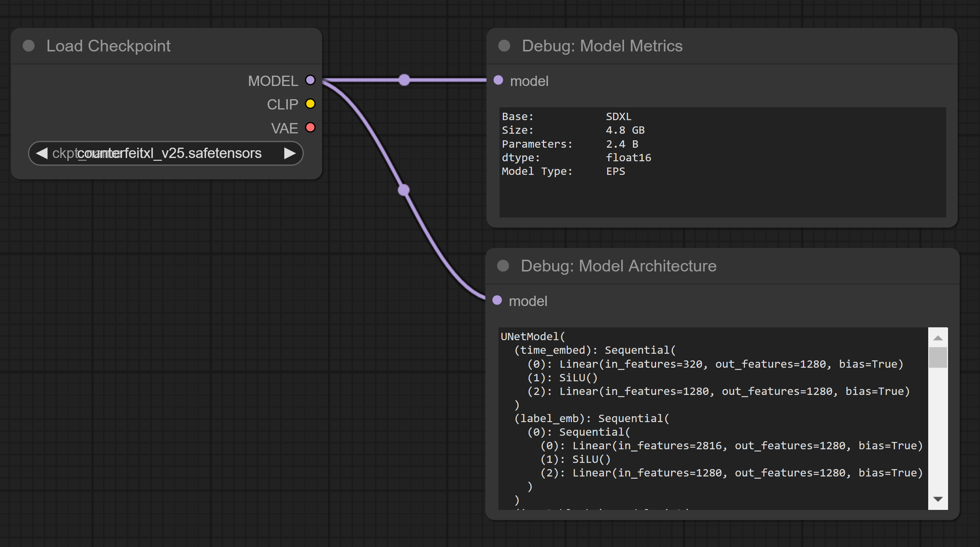Select next checkpoint with the right arrow
This screenshot has height=547, width=980.
(290, 153)
